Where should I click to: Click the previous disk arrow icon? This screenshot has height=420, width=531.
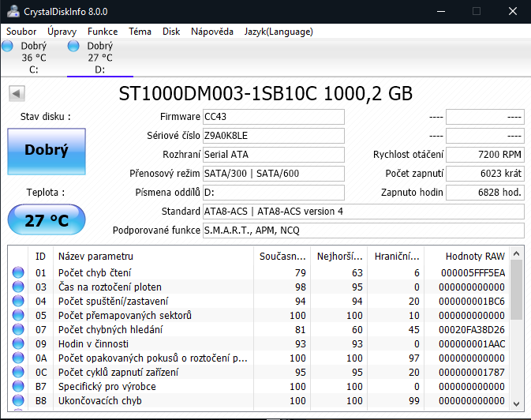tap(16, 94)
